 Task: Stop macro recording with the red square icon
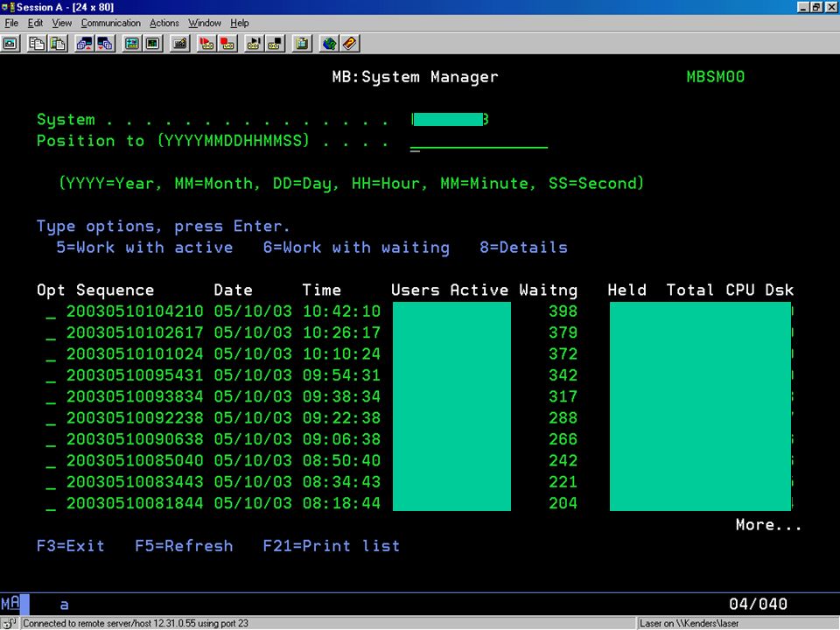tap(227, 44)
